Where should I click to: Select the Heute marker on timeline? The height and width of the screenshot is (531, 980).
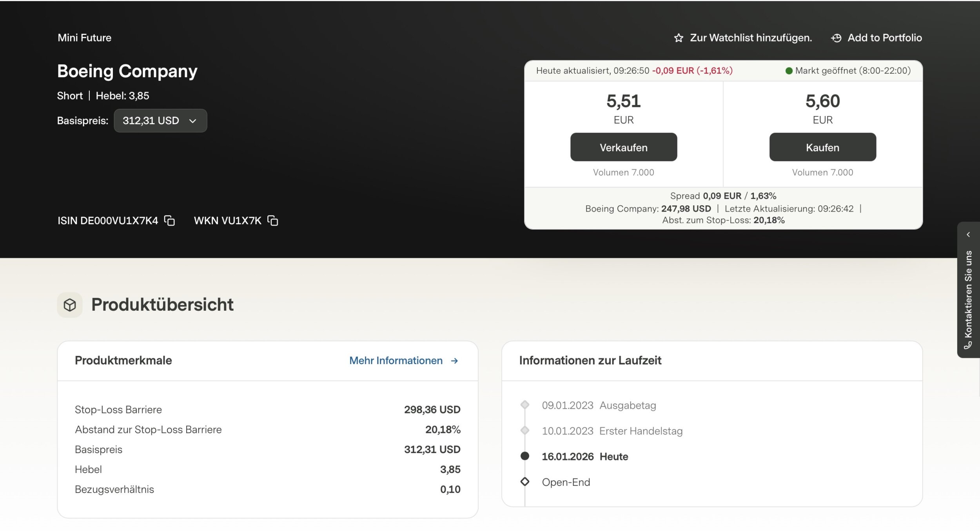coord(525,456)
